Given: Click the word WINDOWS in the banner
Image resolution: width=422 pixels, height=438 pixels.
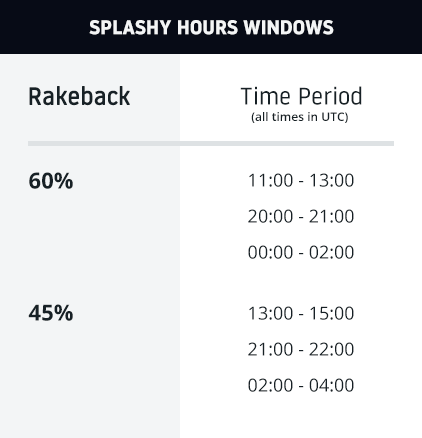Looking at the screenshot, I should (289, 27).
